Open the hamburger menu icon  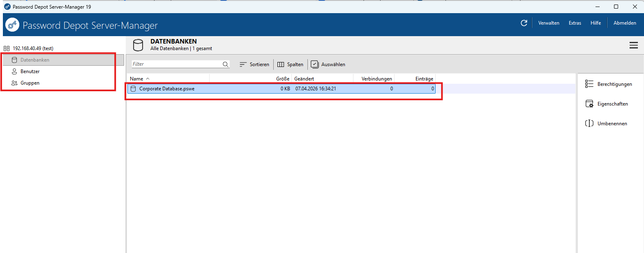click(x=633, y=46)
